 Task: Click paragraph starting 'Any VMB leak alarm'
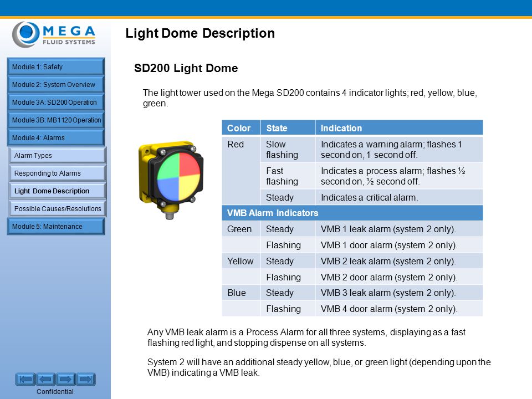(306, 337)
